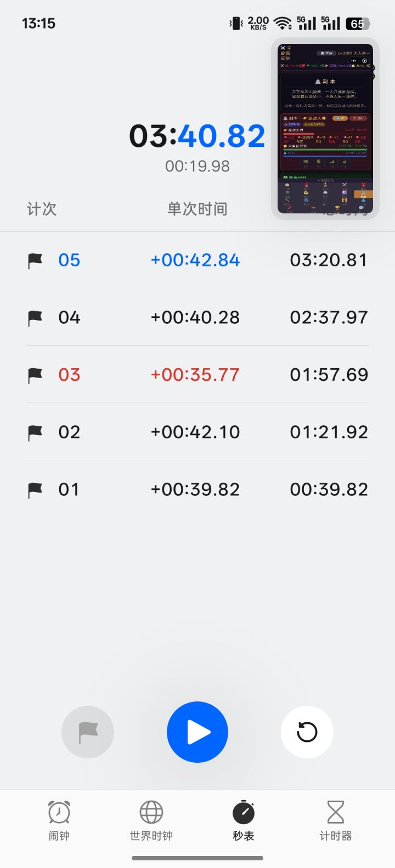Open the floating game window thumbnail
Viewport: 395px width, 868px height.
pos(325,129)
